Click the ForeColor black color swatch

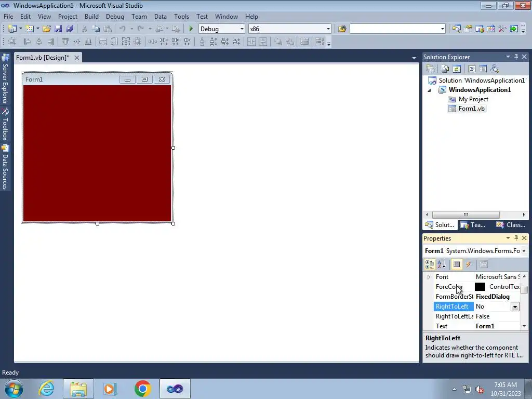coord(480,287)
